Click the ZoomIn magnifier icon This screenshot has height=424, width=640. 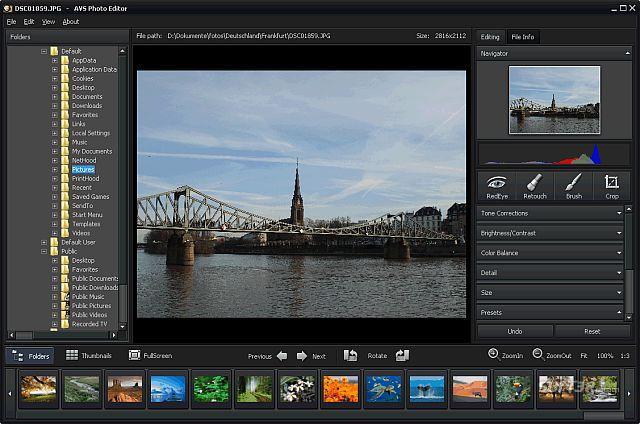[493, 354]
